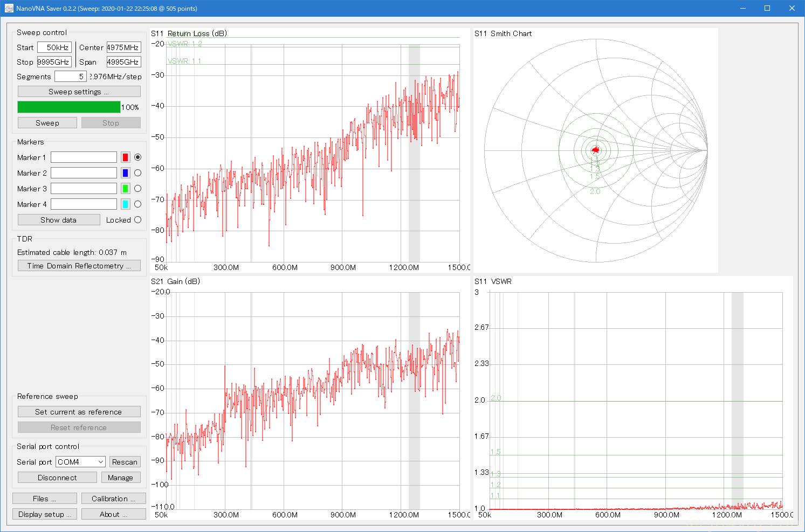
Task: Disconnect from the serial port
Action: click(57, 478)
